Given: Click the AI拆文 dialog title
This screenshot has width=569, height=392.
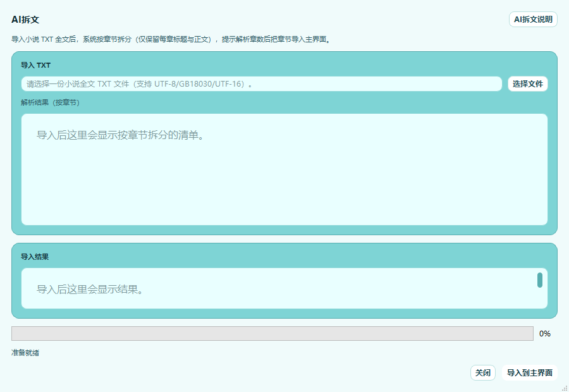Looking at the screenshot, I should (25, 20).
